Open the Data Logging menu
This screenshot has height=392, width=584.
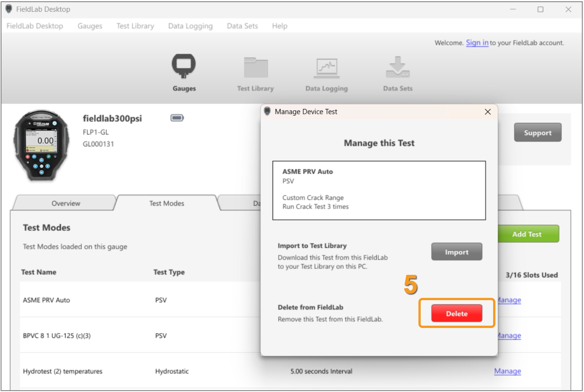(190, 26)
